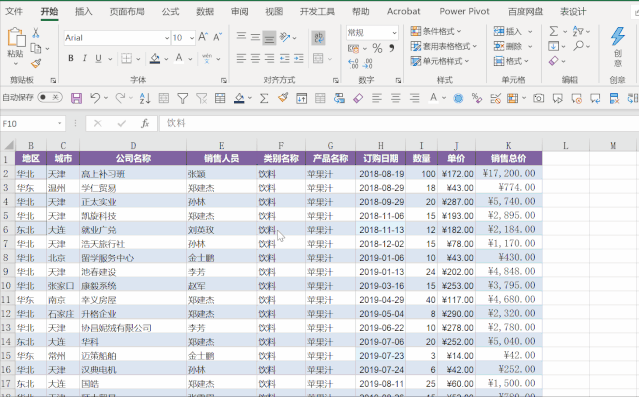Toggle the AutoSave switch

50,97
